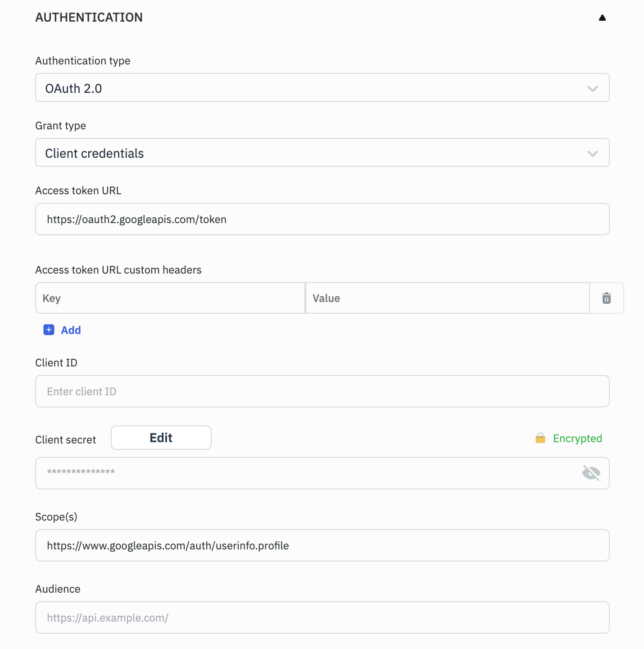
Task: Click the green Encrypted label
Action: 577,439
